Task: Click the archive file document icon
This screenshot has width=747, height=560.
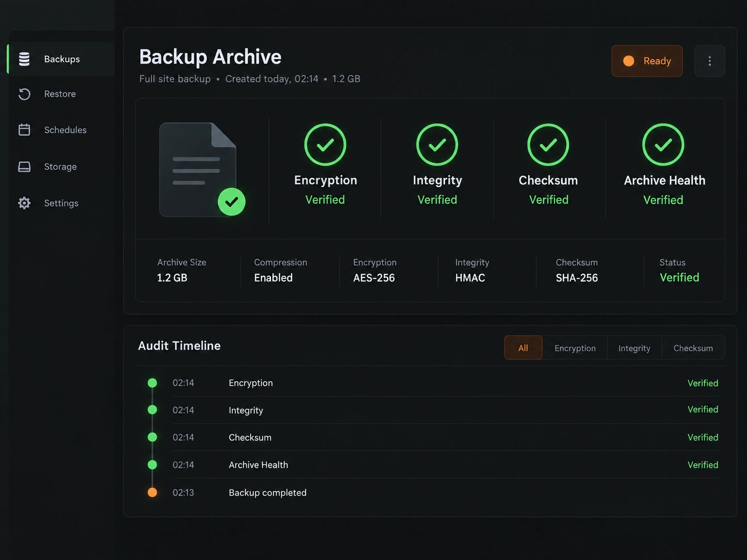Action: point(198,170)
